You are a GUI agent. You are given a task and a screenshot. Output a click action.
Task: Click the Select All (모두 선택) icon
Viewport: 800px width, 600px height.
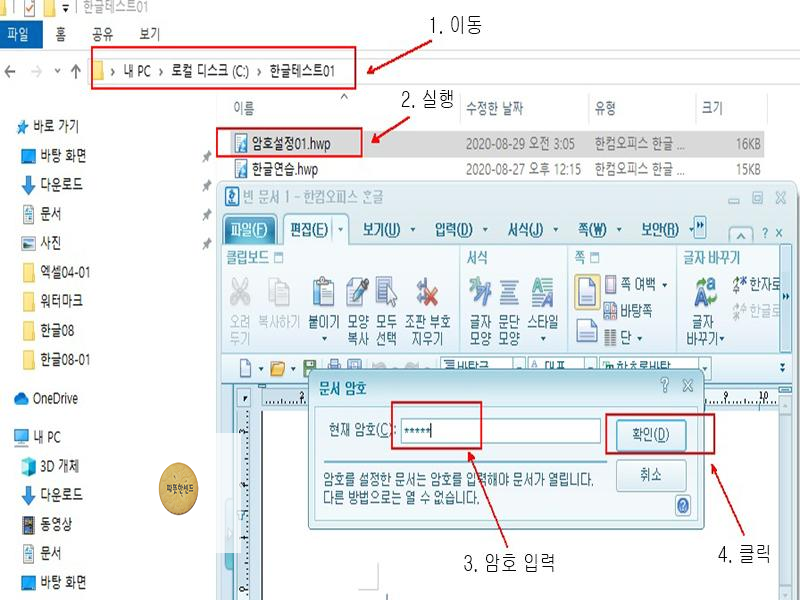[x=386, y=291]
